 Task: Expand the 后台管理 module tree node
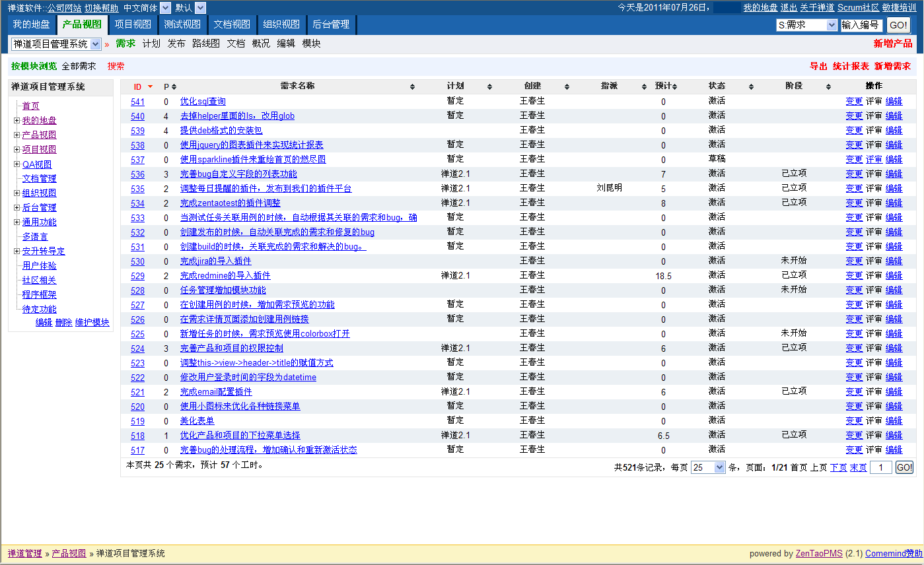point(17,207)
